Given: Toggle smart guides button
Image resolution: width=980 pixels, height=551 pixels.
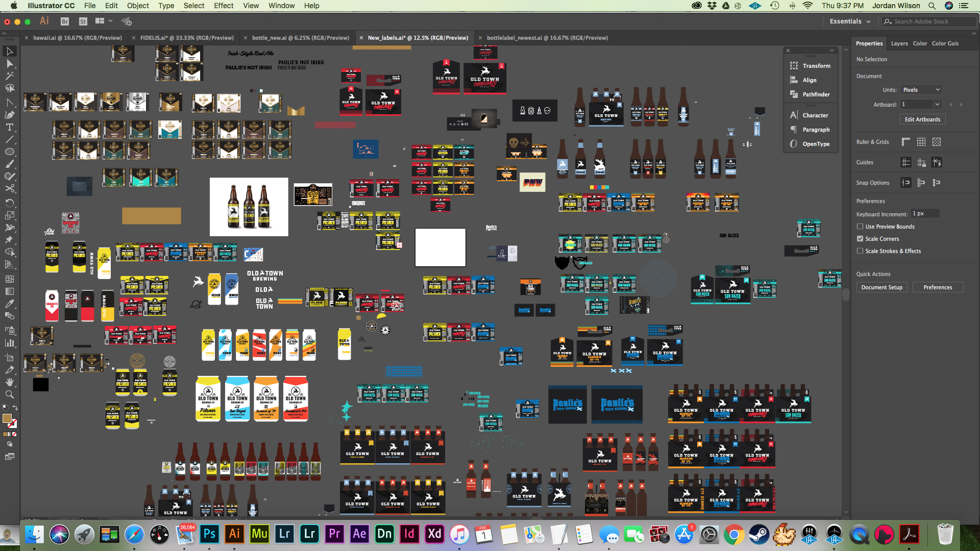Looking at the screenshot, I should point(936,162).
